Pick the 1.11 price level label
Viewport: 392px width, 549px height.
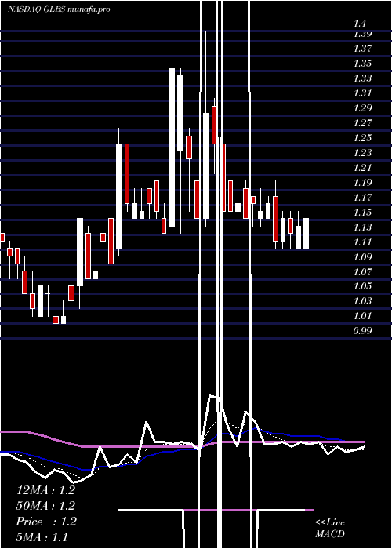362,242
